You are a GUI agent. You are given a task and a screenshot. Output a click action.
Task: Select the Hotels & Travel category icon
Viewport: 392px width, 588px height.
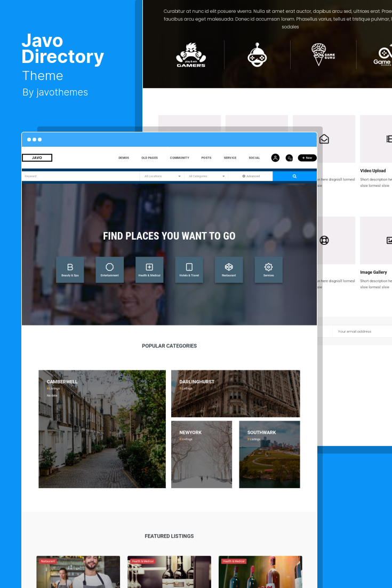189,269
